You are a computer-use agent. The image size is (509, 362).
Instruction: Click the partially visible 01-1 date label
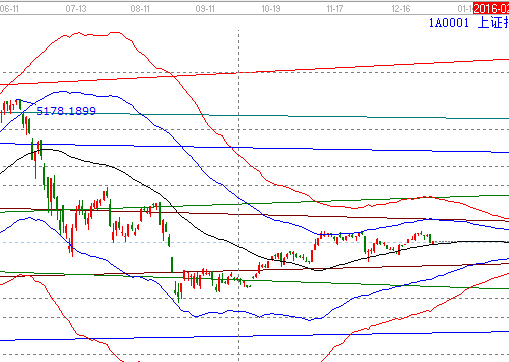[x=465, y=9]
